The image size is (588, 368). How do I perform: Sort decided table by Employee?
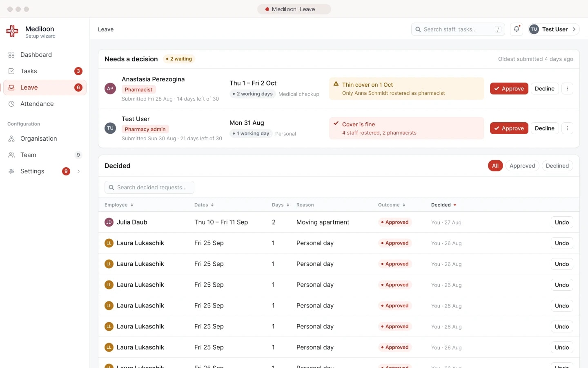tap(119, 205)
